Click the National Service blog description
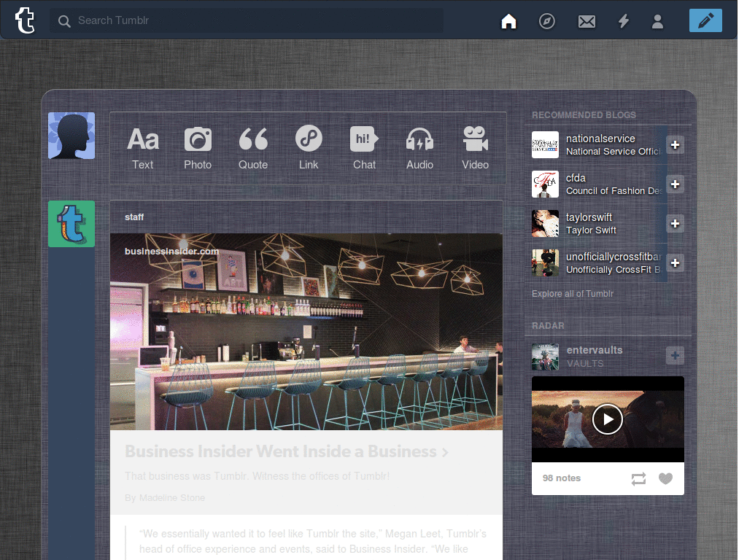 (614, 152)
